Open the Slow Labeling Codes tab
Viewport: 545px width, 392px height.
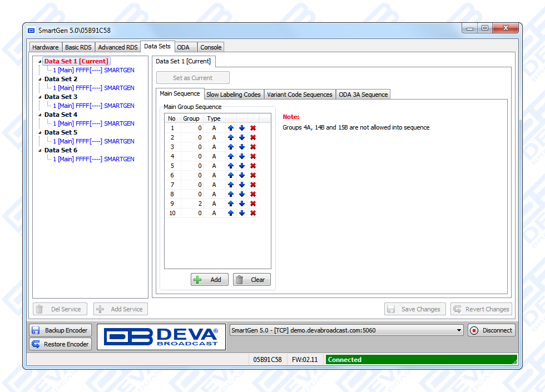[234, 95]
